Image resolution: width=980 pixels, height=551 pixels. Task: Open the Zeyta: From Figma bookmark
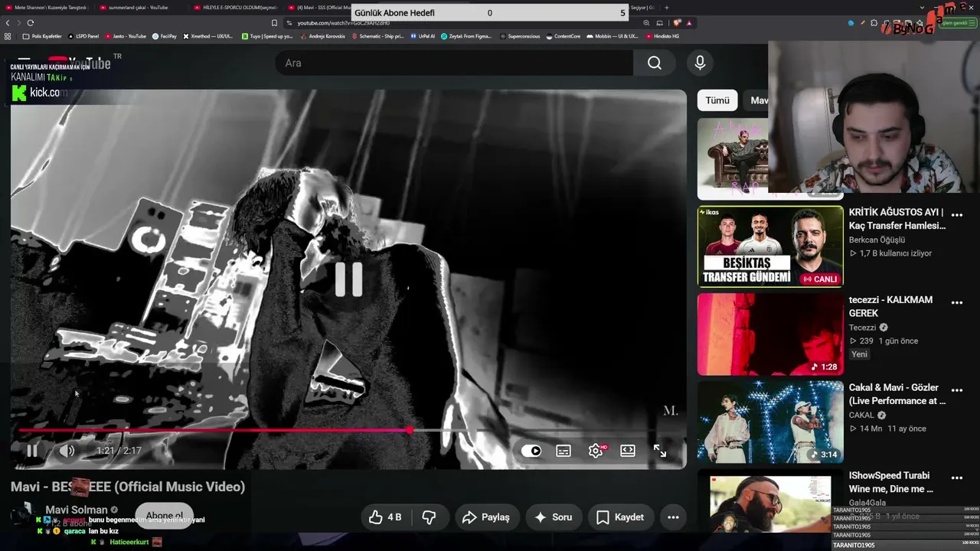tap(466, 36)
